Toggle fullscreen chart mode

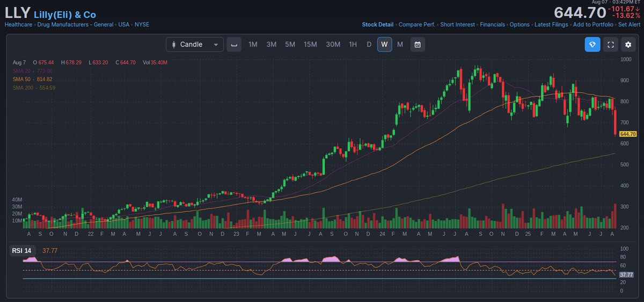[x=610, y=45]
